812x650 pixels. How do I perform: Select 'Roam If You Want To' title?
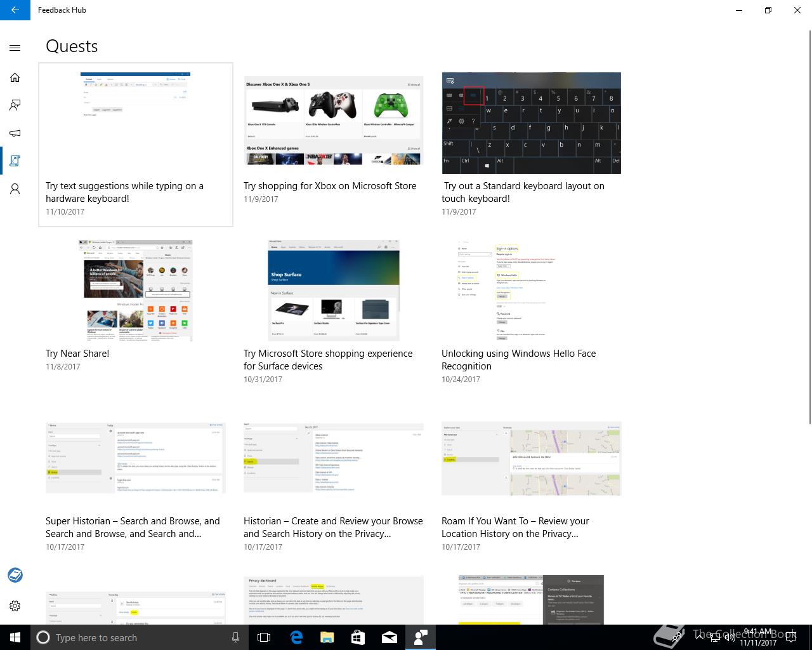point(515,527)
